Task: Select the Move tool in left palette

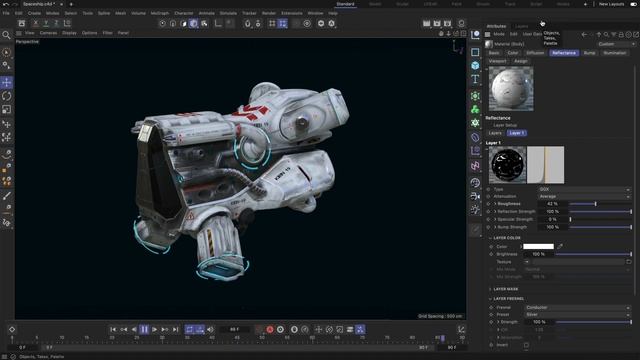Action: click(x=7, y=82)
